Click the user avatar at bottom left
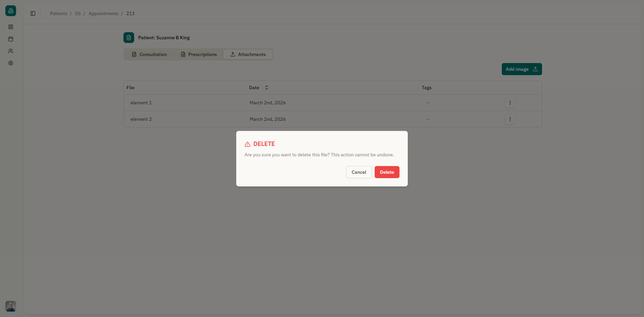This screenshot has width=644, height=317. coord(10,306)
